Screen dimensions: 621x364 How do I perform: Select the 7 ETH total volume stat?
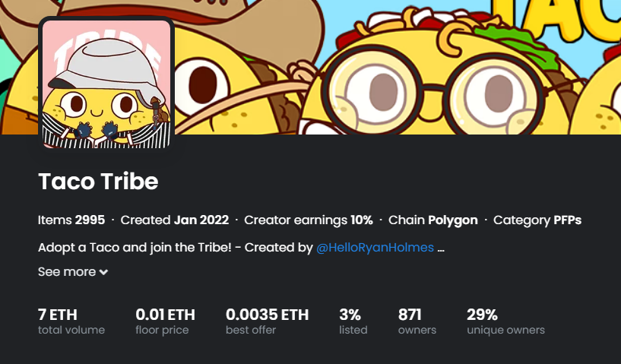tap(71, 321)
